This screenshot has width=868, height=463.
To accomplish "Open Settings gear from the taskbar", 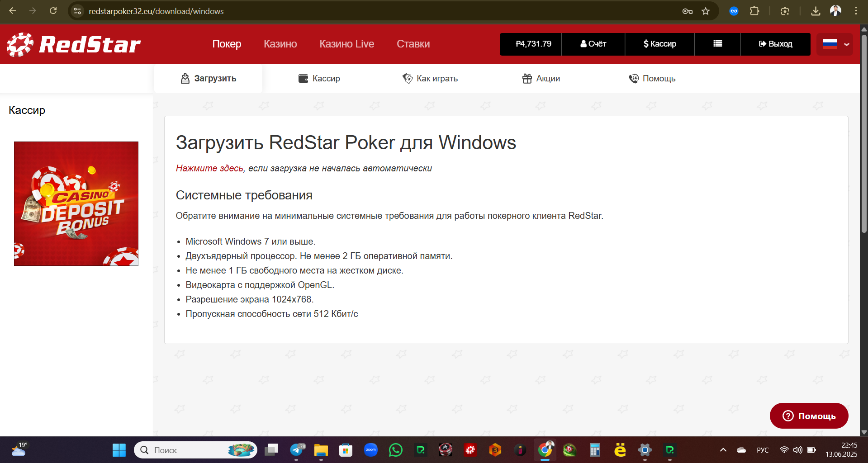I will [x=645, y=450].
